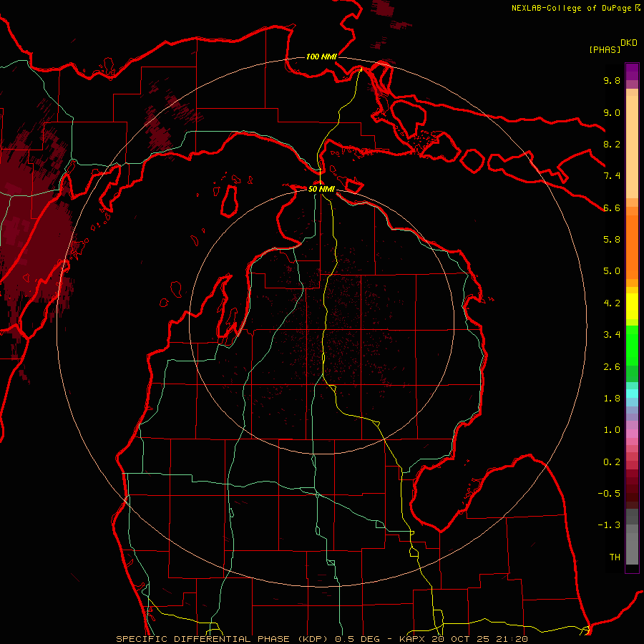Select the 1.0 scale value
The image size is (644, 644).
tap(612, 430)
